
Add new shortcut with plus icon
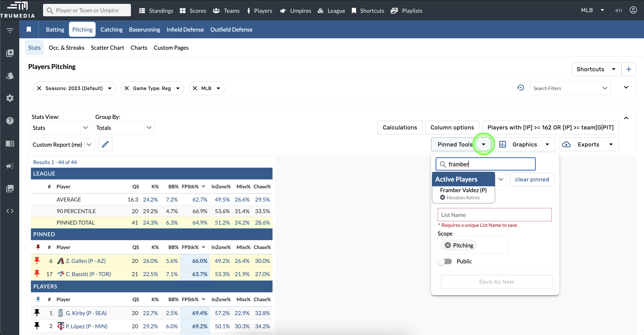(629, 69)
